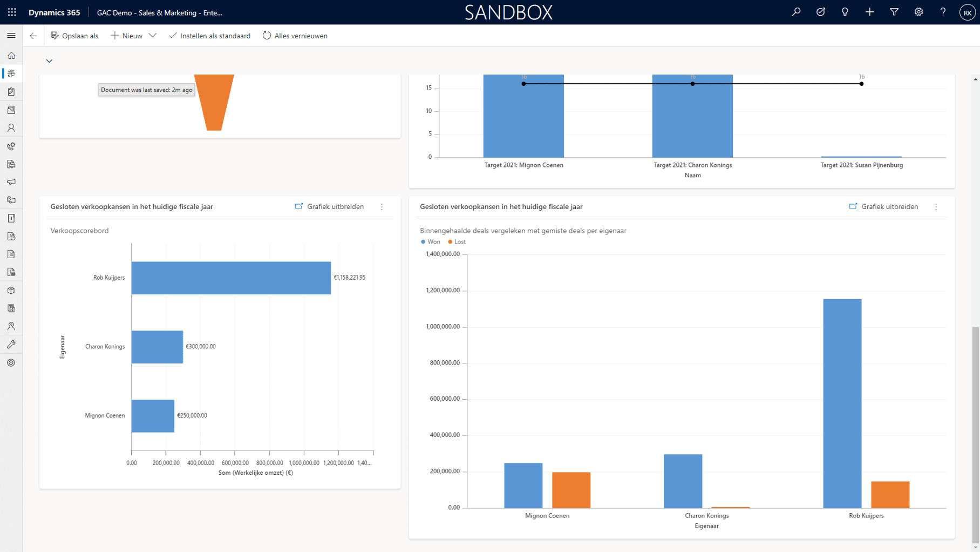
Task: Go to Home in the left sidebar
Action: (x=11, y=56)
